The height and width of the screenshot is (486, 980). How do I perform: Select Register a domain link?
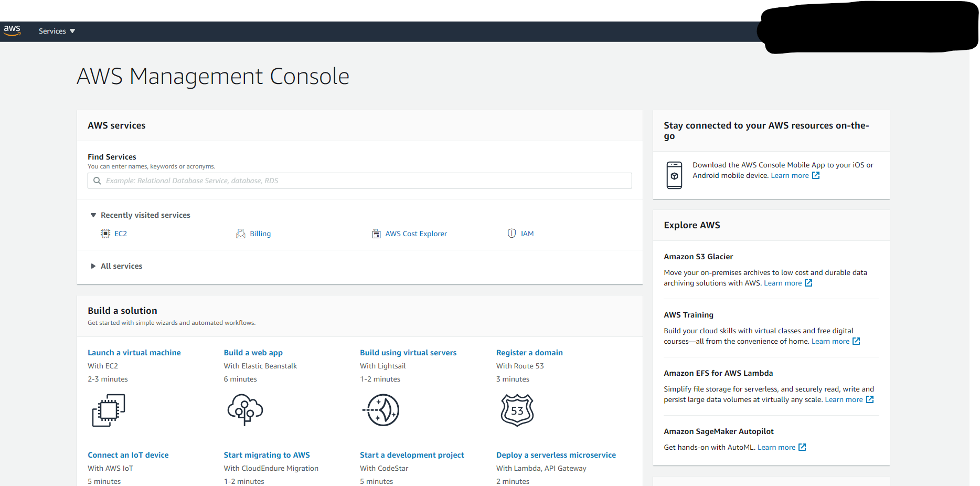coord(529,353)
